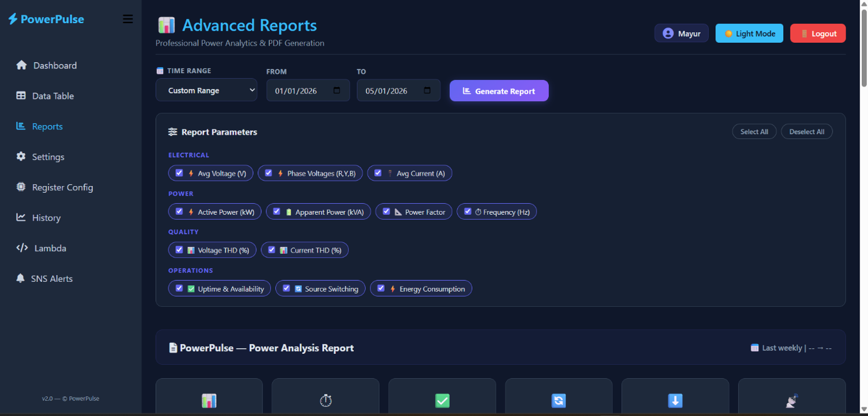Click the Select All button
Viewport: 868px width, 416px height.
pos(754,132)
